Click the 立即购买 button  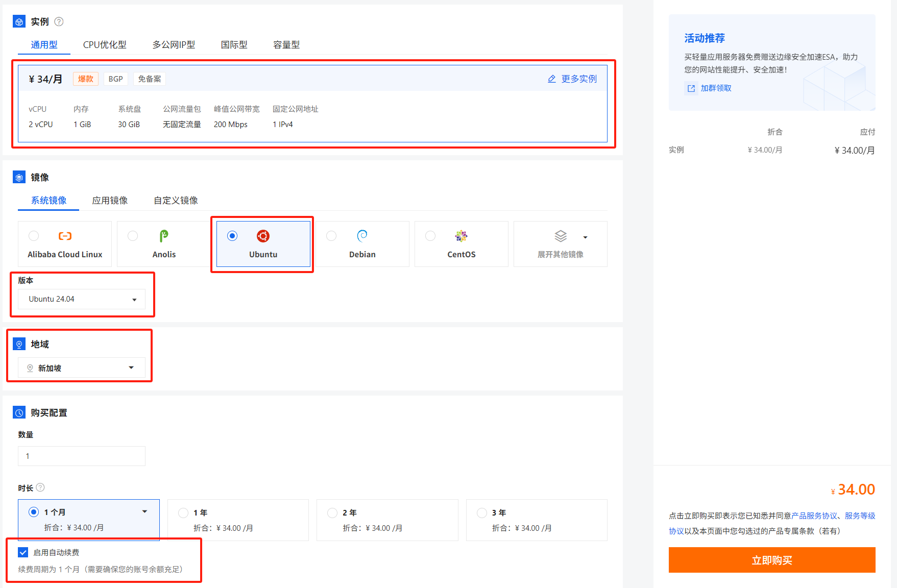tap(771, 560)
